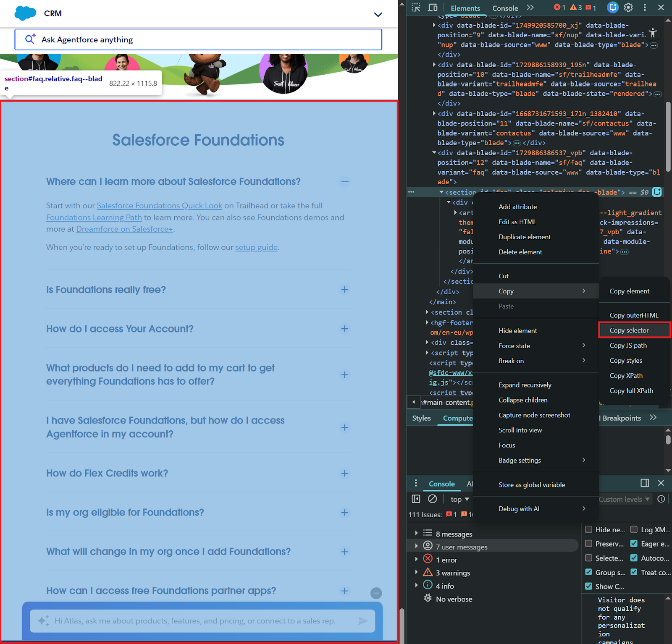The image size is (672, 644).
Task: Show the console sidebar icon
Action: 416,499
